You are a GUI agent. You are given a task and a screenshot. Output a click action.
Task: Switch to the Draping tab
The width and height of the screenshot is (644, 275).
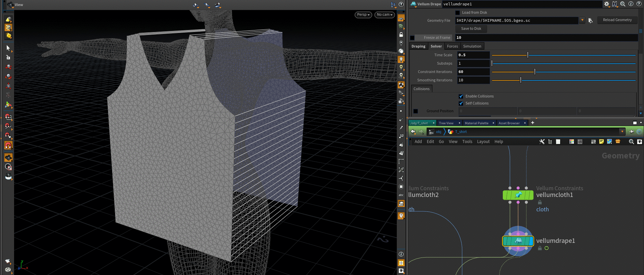(418, 47)
